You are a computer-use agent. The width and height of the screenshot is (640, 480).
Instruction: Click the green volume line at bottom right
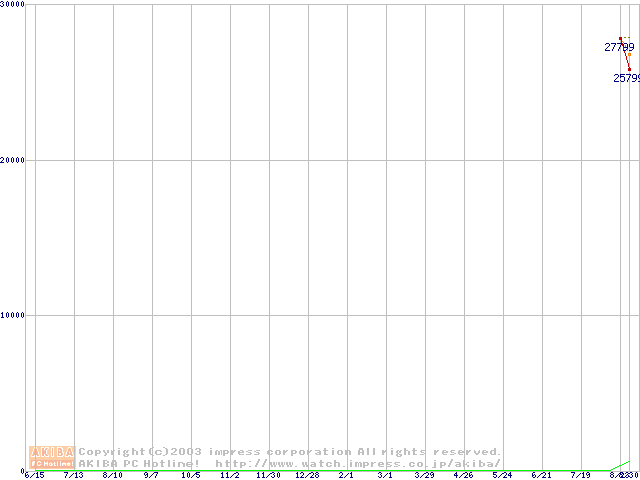pos(623,464)
